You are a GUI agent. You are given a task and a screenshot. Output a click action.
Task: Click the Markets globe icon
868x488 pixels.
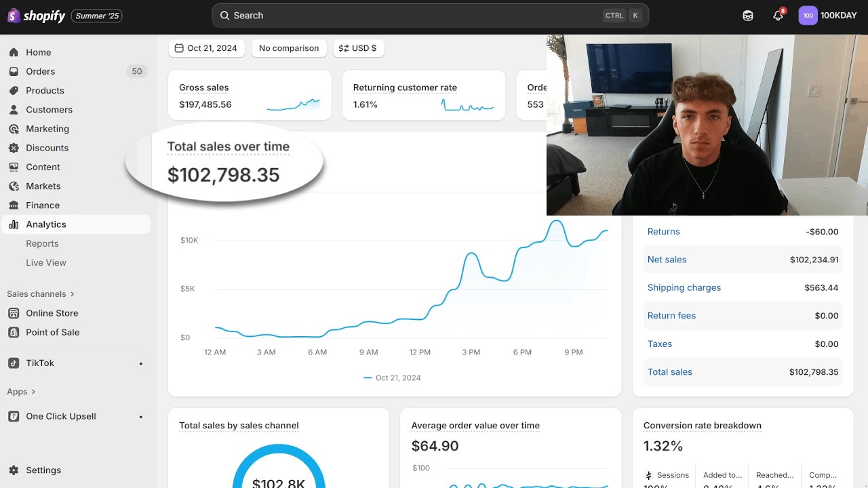[x=14, y=186]
